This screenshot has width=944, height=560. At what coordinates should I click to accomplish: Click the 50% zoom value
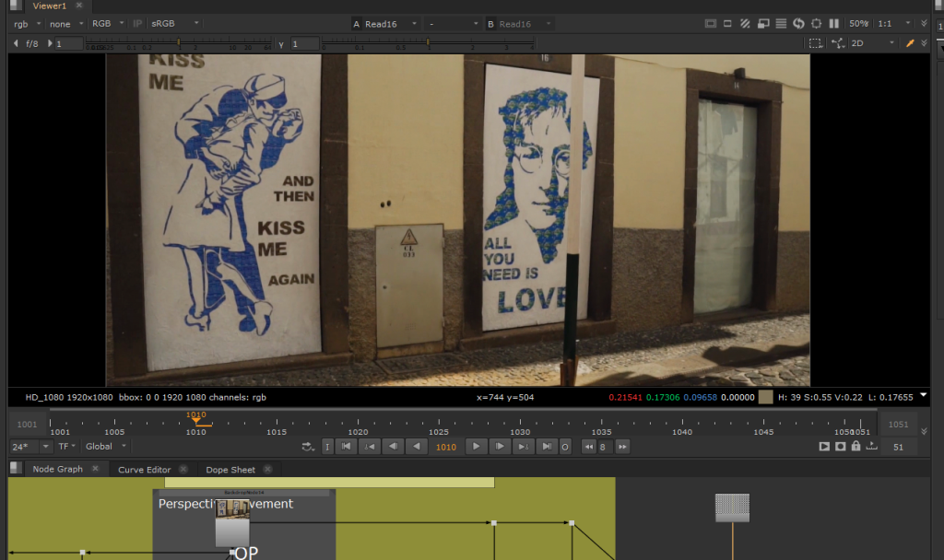[x=858, y=23]
